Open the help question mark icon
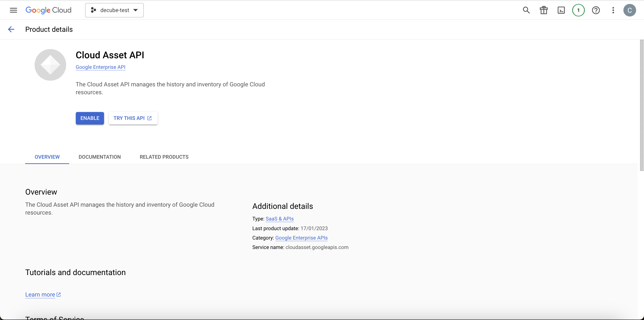Screen dimensions: 644x320 coord(596,10)
